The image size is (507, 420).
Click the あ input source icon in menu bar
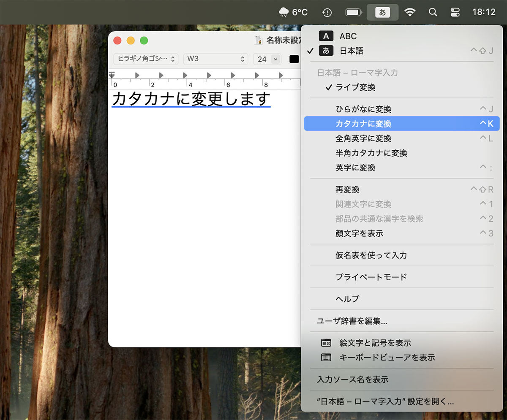[x=382, y=12]
